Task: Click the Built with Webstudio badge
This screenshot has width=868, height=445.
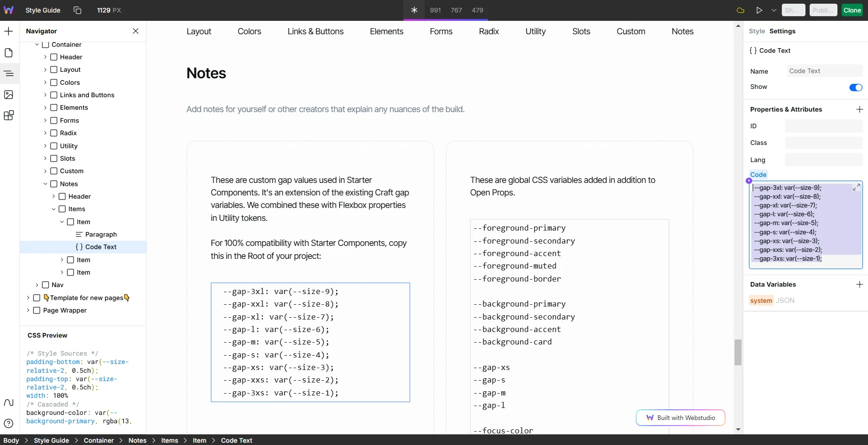Action: 680,418
